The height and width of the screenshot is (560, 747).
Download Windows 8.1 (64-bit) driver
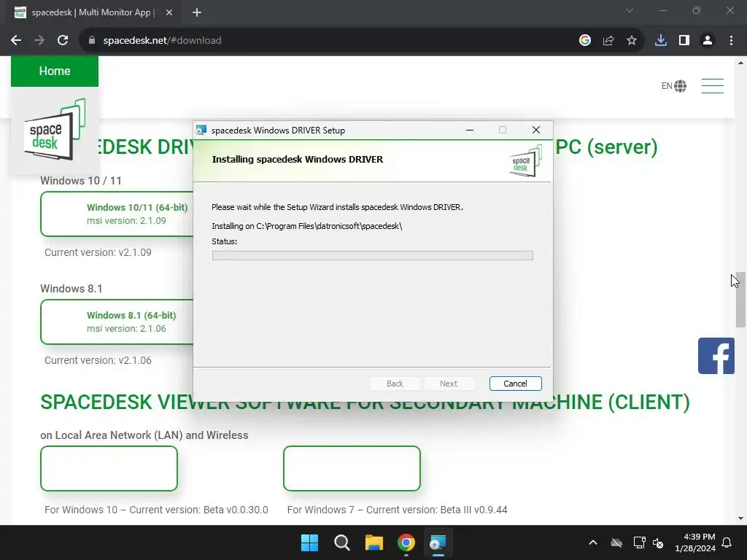tap(117, 322)
